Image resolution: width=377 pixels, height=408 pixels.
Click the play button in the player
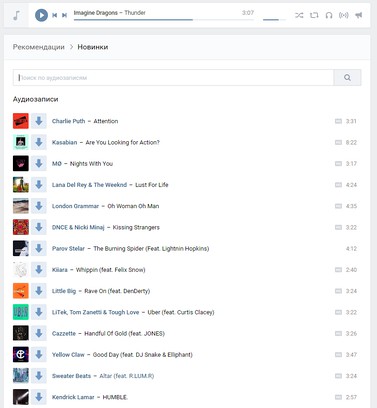(x=41, y=15)
